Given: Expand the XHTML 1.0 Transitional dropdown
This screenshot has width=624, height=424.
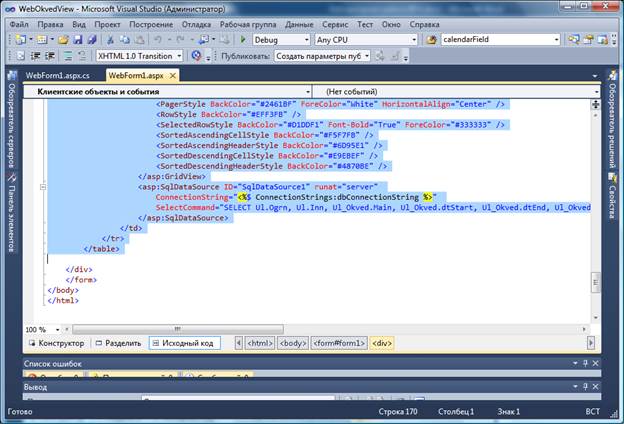Looking at the screenshot, I should click(179, 57).
